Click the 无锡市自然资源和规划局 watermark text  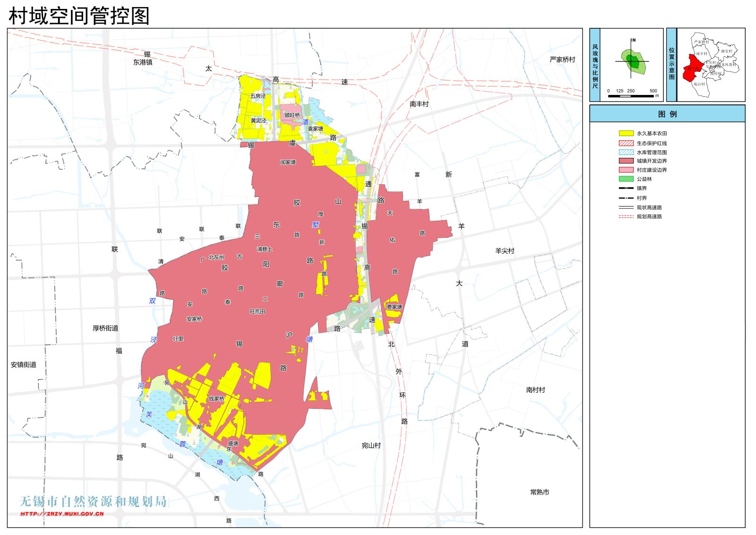click(93, 501)
